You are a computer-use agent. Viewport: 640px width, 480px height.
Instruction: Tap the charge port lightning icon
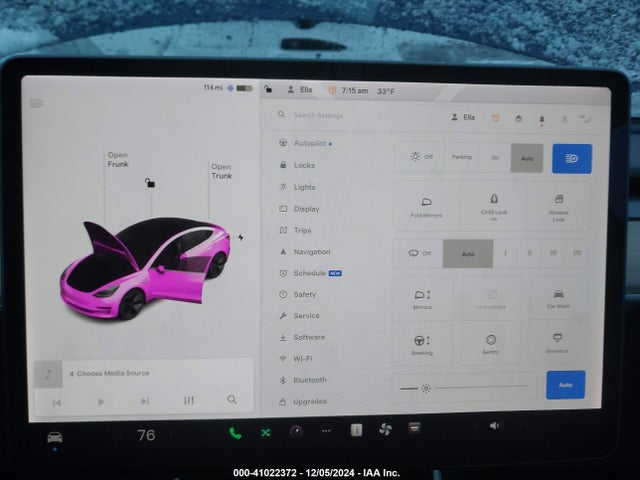241,237
